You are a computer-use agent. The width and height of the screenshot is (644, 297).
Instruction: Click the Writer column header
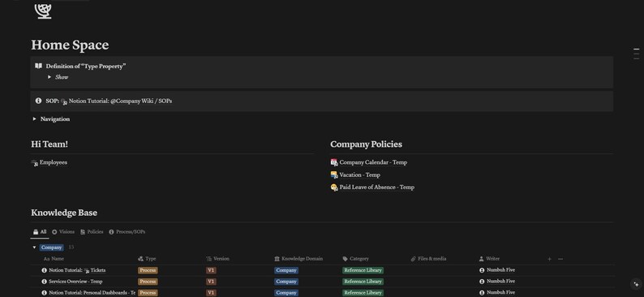pos(489,259)
